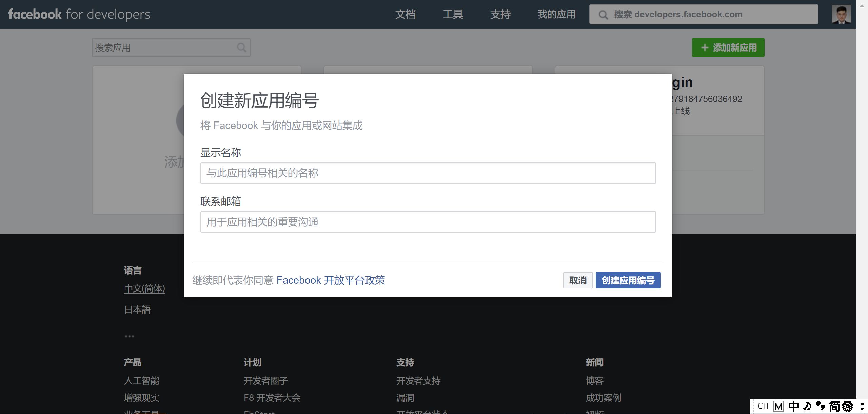
Task: Open 漏洞 footer link
Action: 405,398
